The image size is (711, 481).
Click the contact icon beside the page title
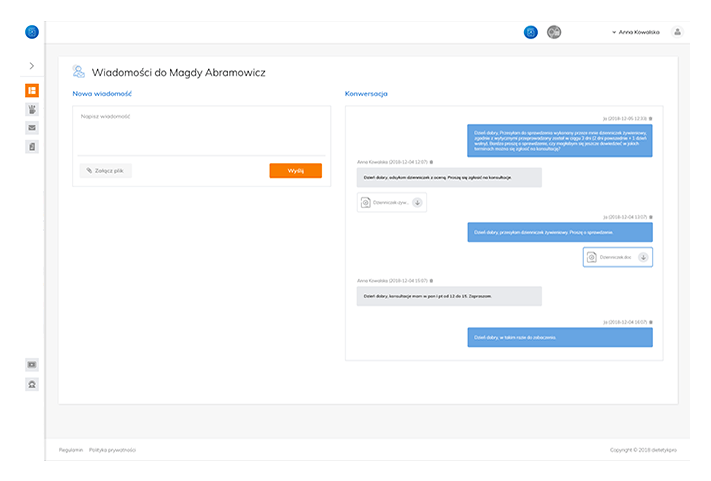click(78, 72)
